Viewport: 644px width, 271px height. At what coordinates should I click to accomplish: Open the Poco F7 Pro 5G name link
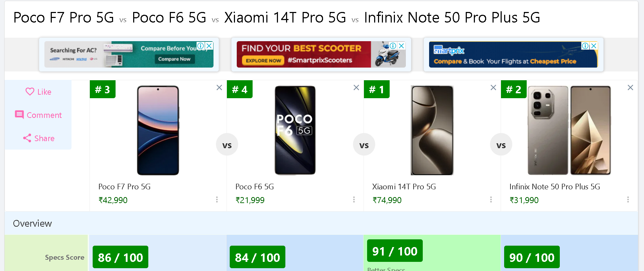(x=124, y=187)
